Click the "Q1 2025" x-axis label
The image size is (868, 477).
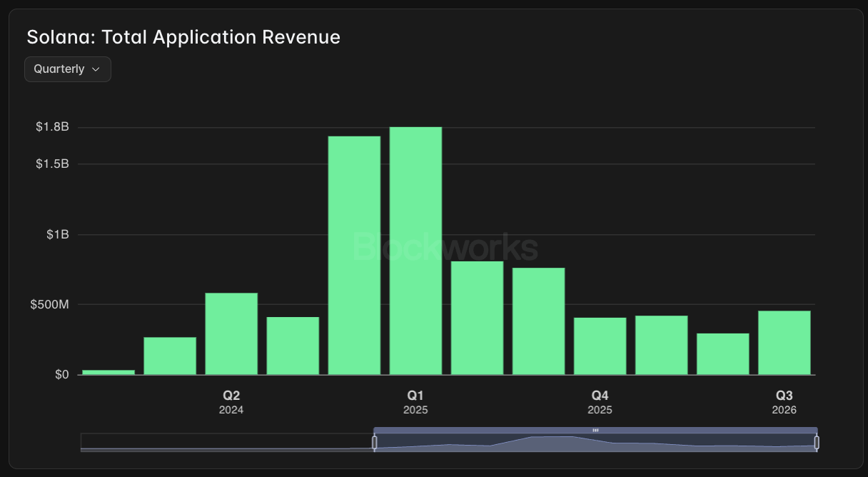[415, 402]
